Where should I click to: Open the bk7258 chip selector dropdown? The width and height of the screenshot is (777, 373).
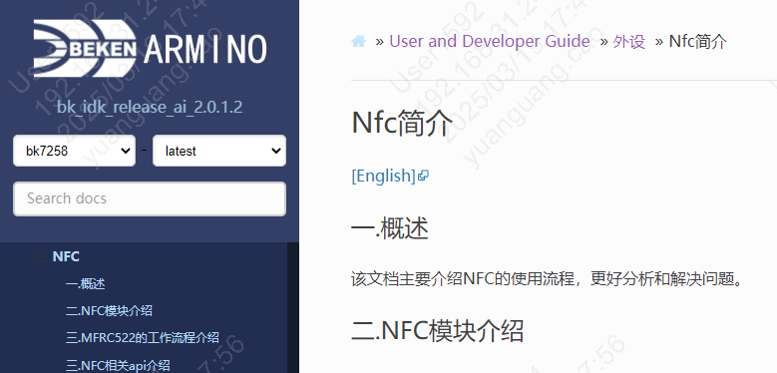click(74, 151)
